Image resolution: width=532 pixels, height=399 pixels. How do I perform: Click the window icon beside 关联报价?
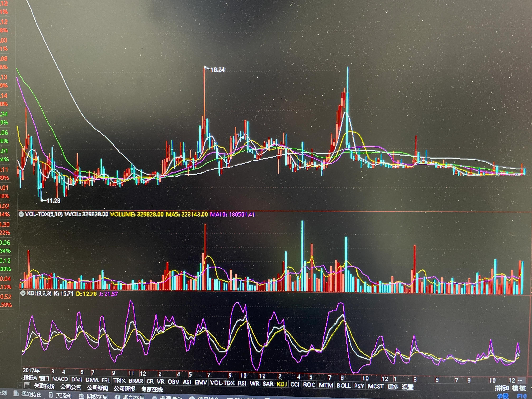(x=27, y=386)
